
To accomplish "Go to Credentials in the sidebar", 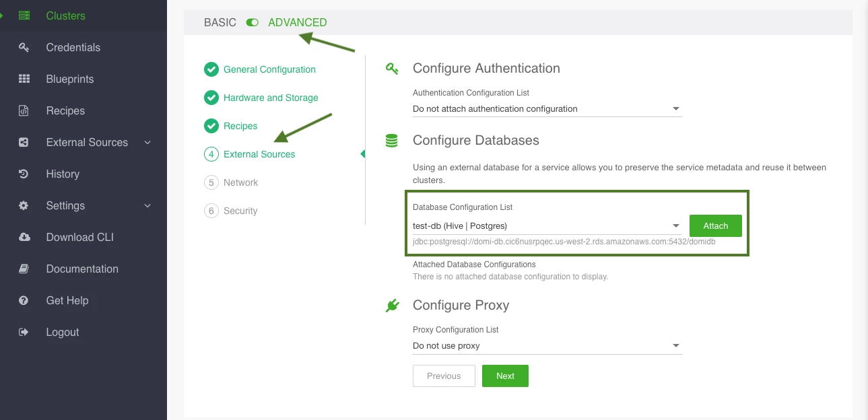I will click(73, 47).
